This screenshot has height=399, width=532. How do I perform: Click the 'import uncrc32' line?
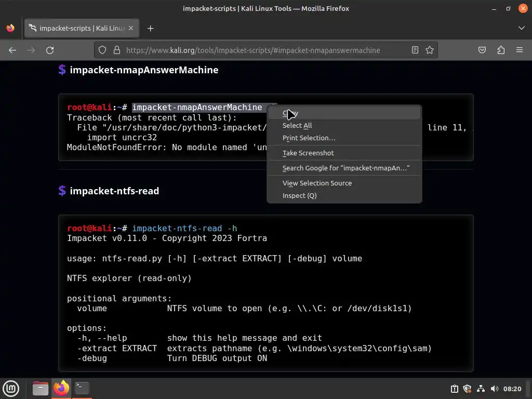coord(122,137)
